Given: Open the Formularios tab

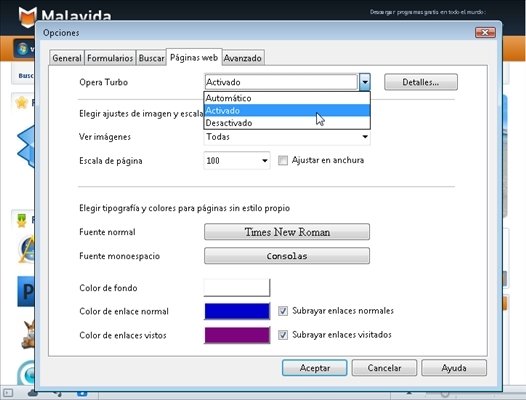Looking at the screenshot, I should (110, 58).
